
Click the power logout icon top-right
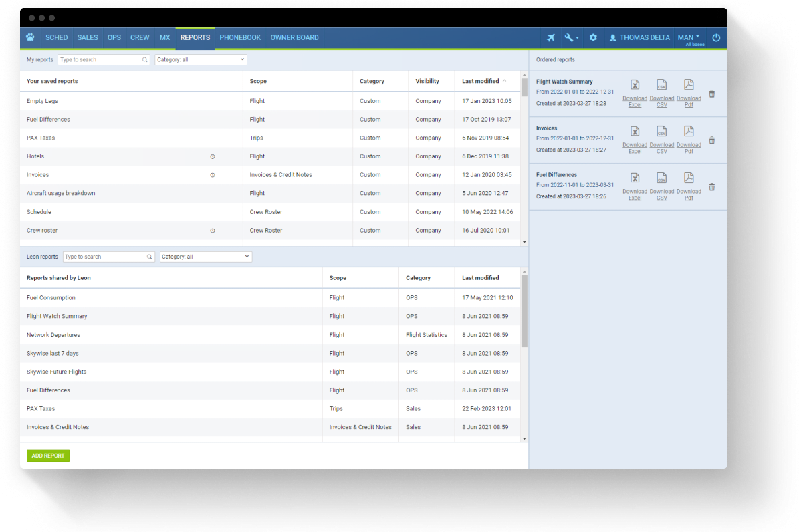coord(716,38)
